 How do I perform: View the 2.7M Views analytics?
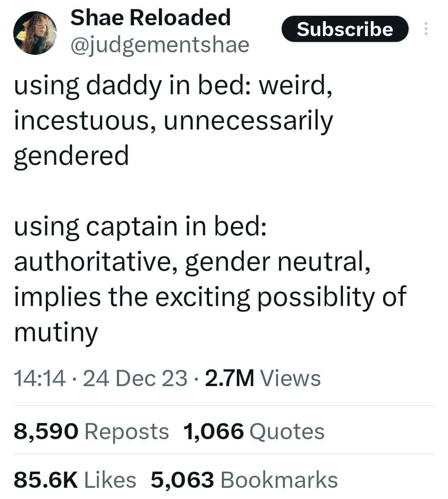pyautogui.click(x=263, y=379)
